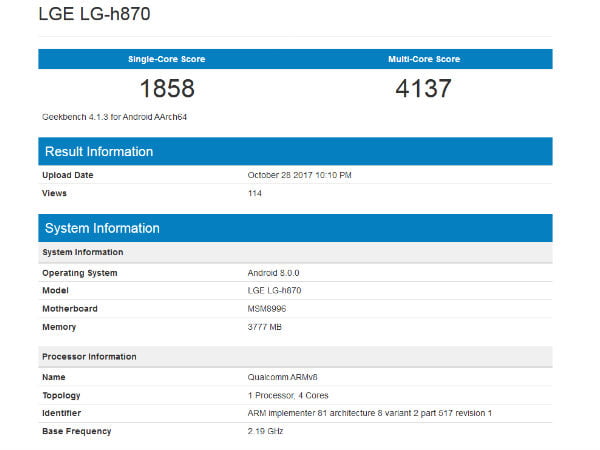Click 'Geekbench 4.1.3 for Android AArch64' text
Viewport: 600px width, 450px height.
(114, 117)
